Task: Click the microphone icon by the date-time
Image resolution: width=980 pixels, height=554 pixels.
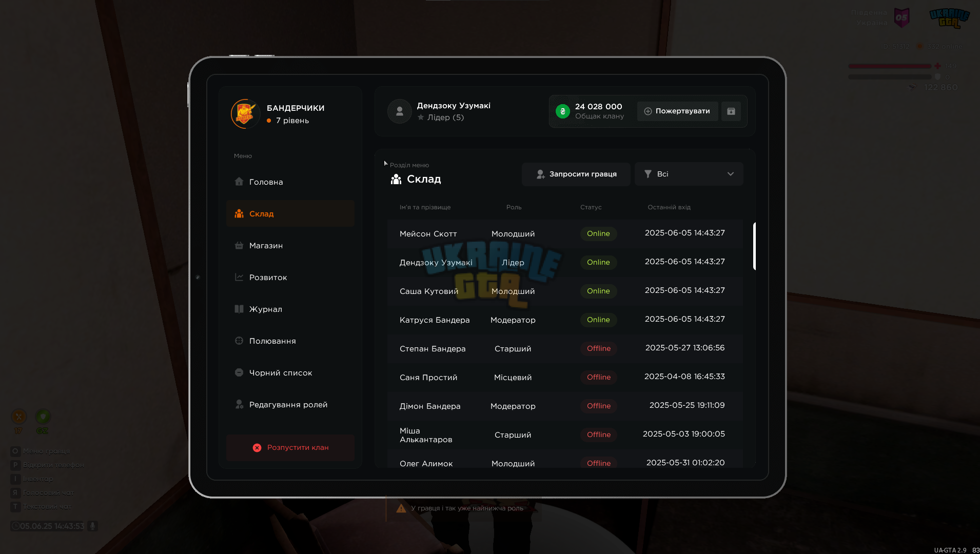Action: 93,526
